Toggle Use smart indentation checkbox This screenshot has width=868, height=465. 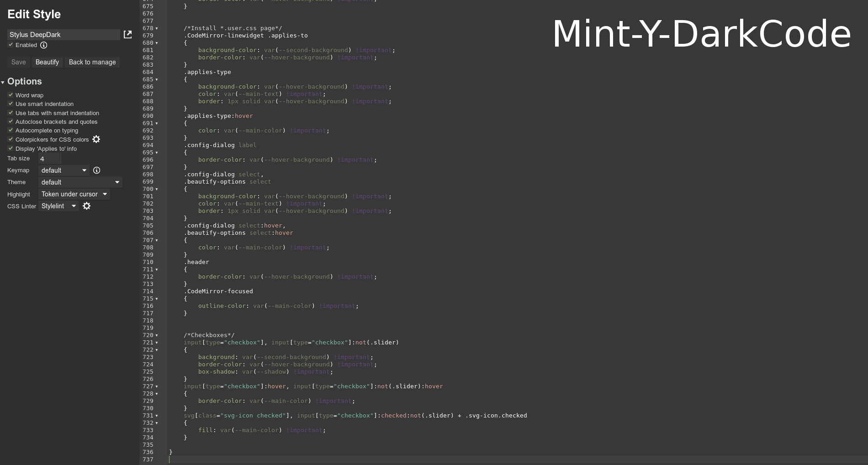(x=11, y=104)
